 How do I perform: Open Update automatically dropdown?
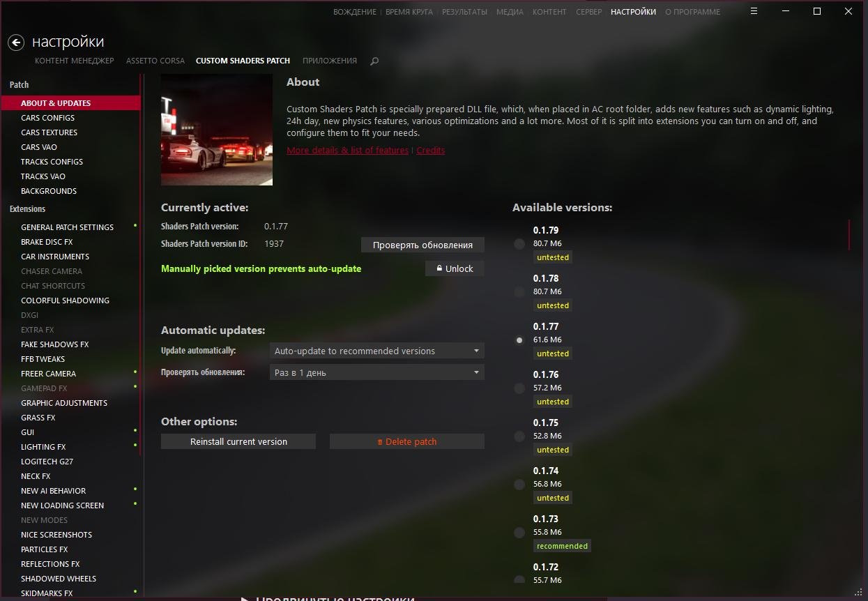pyautogui.click(x=376, y=351)
